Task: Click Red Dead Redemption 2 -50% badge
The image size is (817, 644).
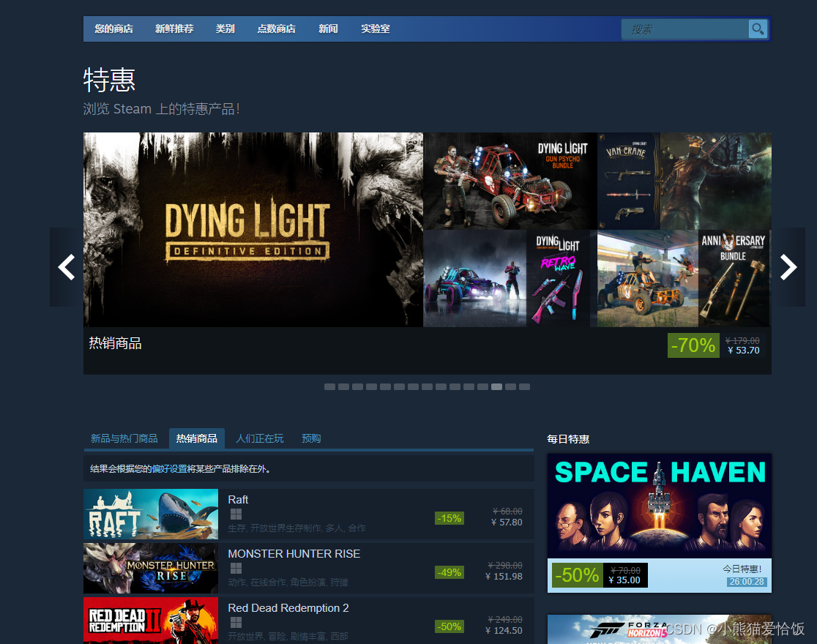Action: point(449,626)
